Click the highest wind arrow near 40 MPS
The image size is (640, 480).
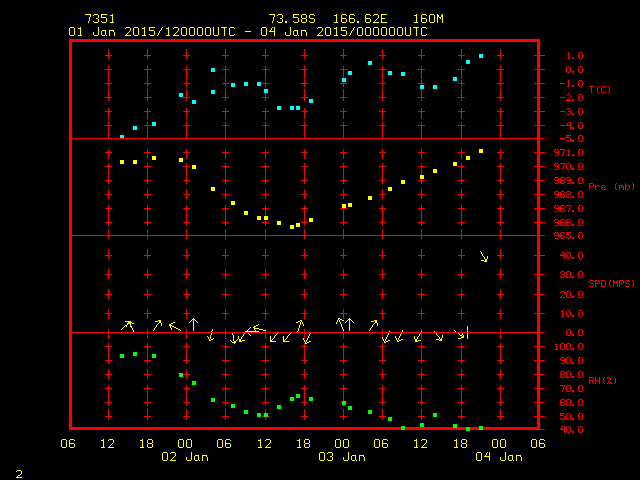point(484,256)
